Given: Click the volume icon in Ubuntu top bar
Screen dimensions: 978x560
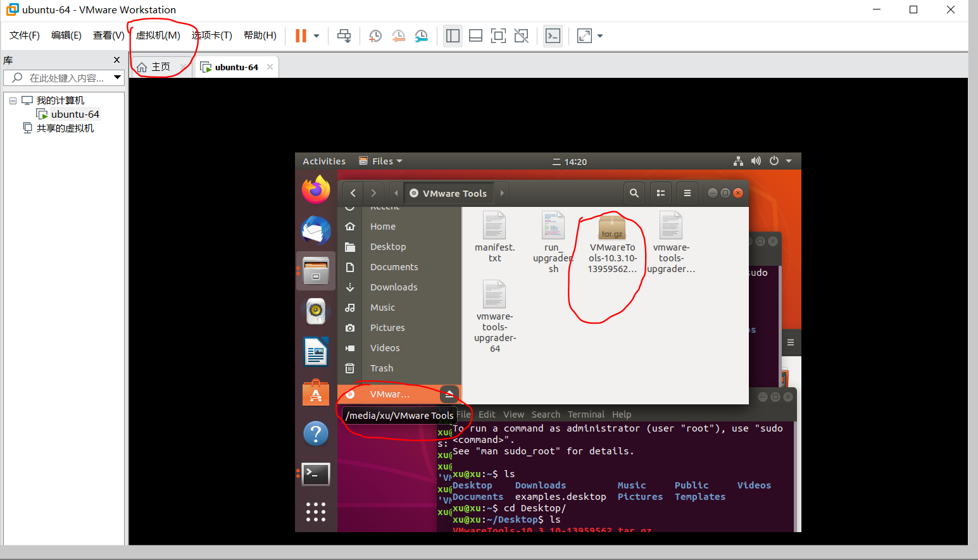Looking at the screenshot, I should 756,161.
